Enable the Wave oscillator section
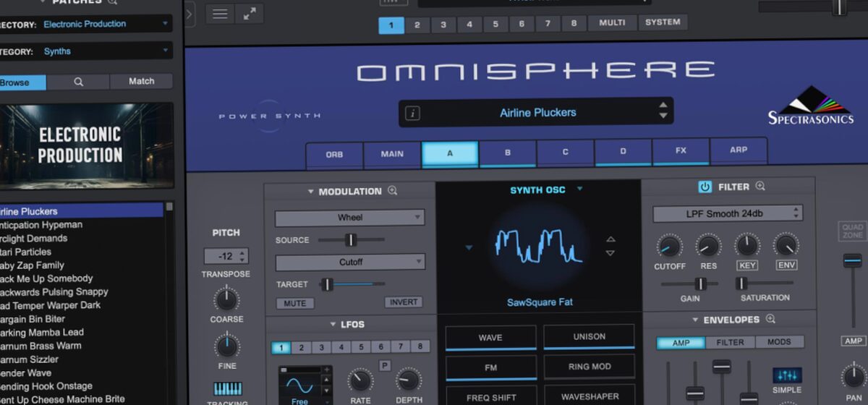The width and height of the screenshot is (868, 405). pos(490,338)
